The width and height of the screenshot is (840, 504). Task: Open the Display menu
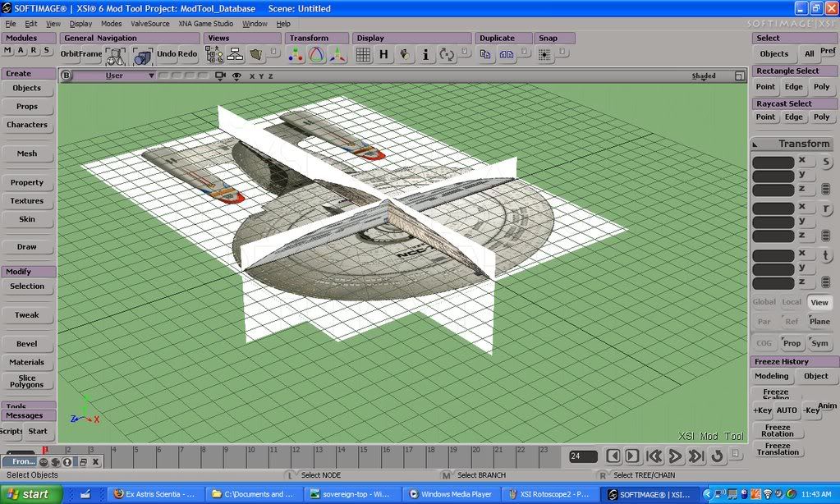pyautogui.click(x=81, y=24)
